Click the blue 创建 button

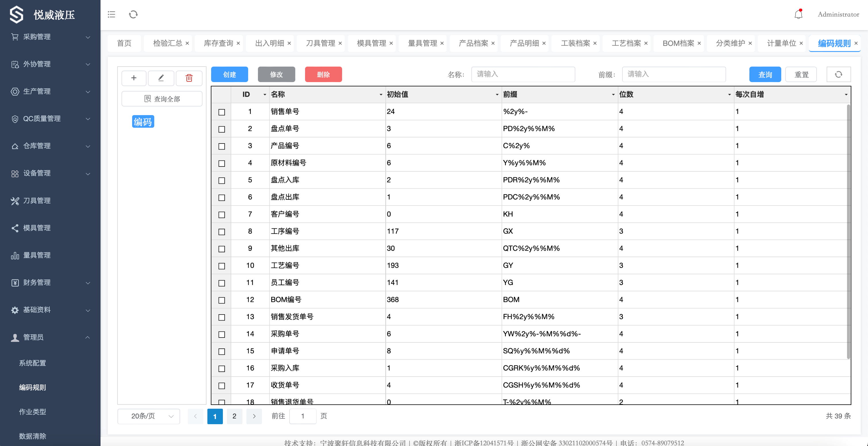(x=229, y=74)
